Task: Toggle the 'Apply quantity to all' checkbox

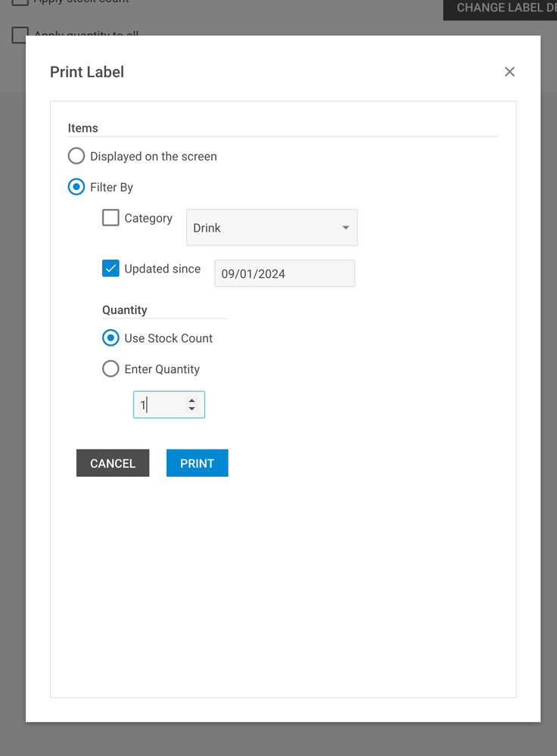Action: pyautogui.click(x=20, y=35)
